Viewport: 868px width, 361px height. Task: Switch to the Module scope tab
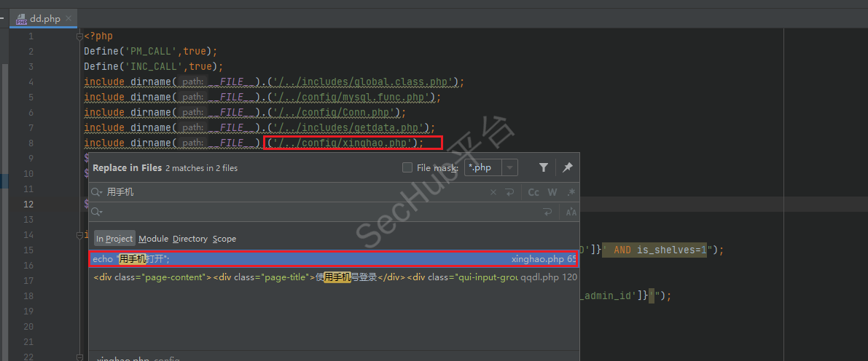coord(153,239)
